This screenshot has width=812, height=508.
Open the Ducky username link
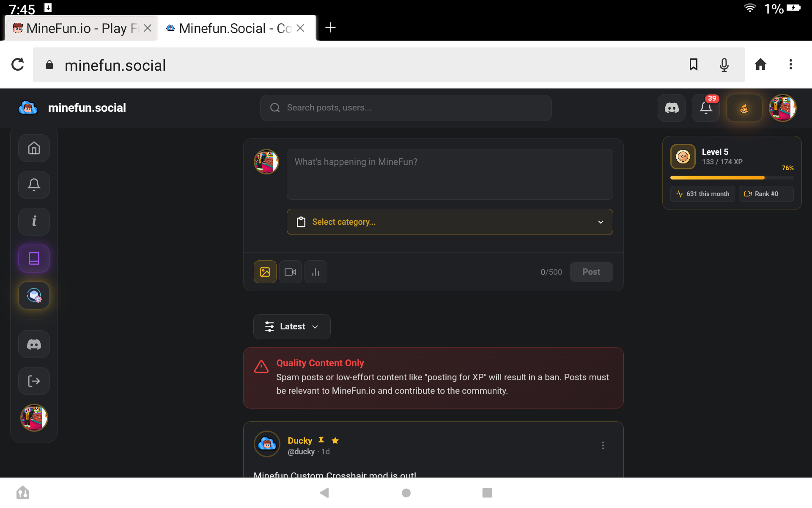pos(299,441)
